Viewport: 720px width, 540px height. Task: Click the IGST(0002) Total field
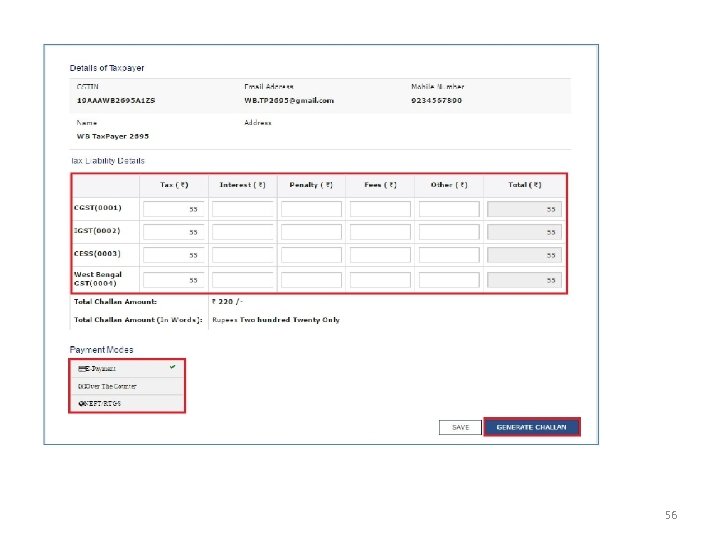coord(524,232)
